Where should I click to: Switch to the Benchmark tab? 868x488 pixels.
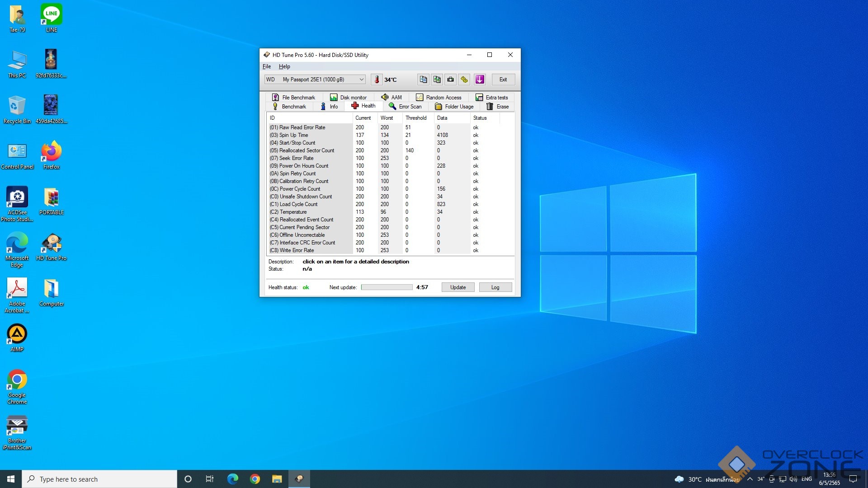289,107
